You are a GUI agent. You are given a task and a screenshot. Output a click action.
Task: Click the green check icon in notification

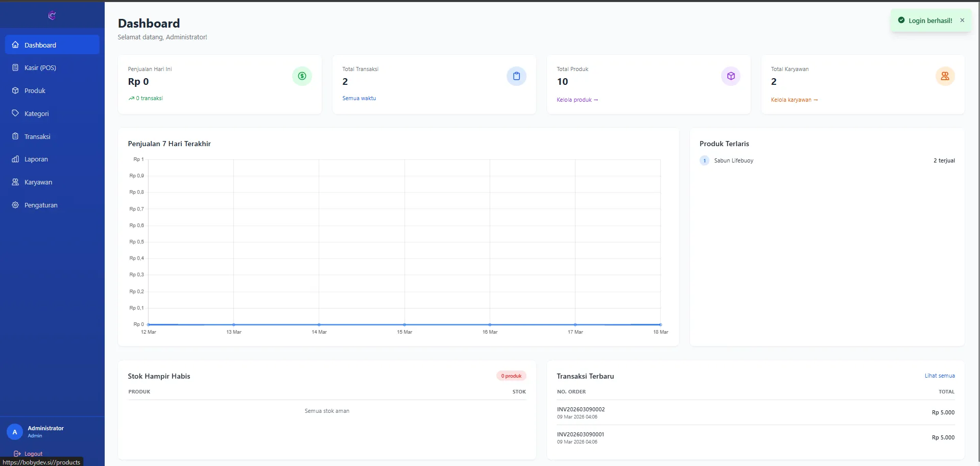[901, 20]
